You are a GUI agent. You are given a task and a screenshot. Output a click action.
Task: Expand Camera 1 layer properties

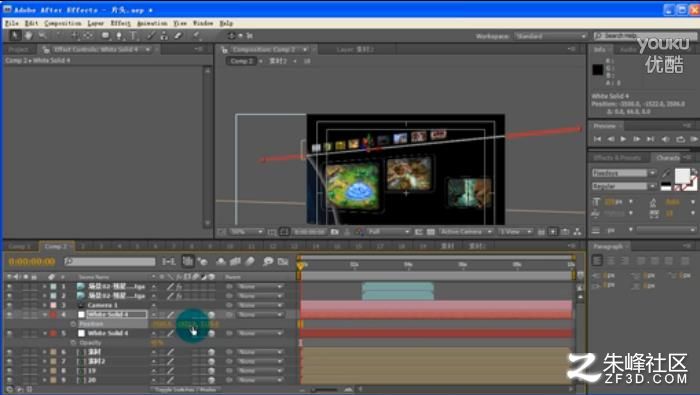[45, 305]
